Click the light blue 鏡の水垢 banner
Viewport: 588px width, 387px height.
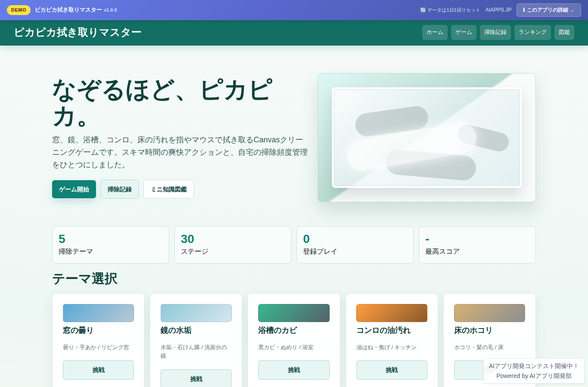tap(196, 313)
